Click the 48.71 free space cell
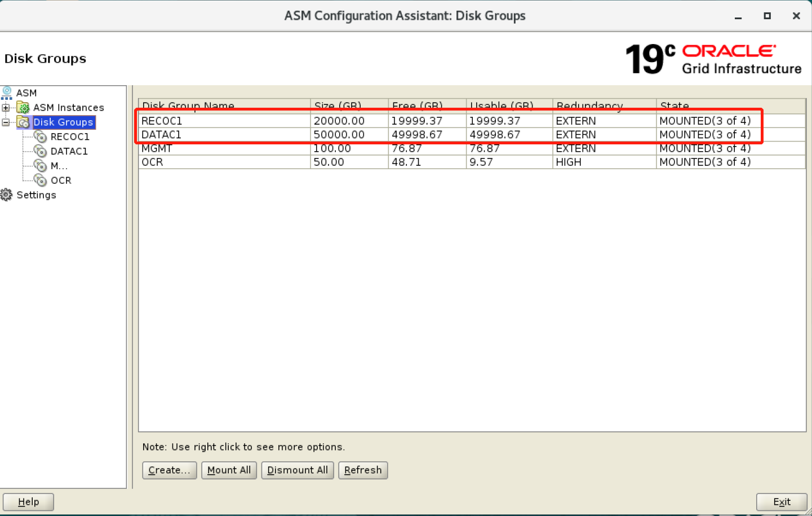 tap(427, 162)
